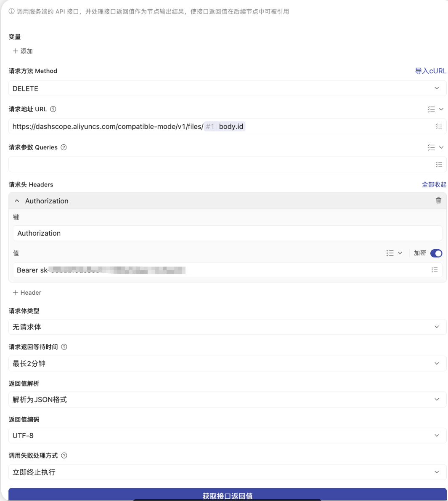Screen dimensions: 448x501
Task: Click 全部收起 to collapse all headers
Action: [434, 184]
